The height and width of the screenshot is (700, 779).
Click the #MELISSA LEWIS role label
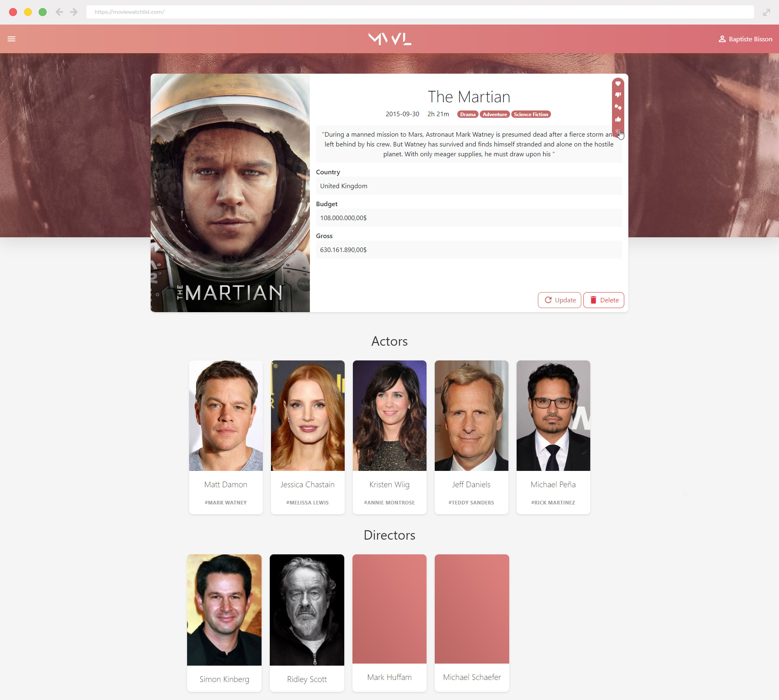point(307,502)
